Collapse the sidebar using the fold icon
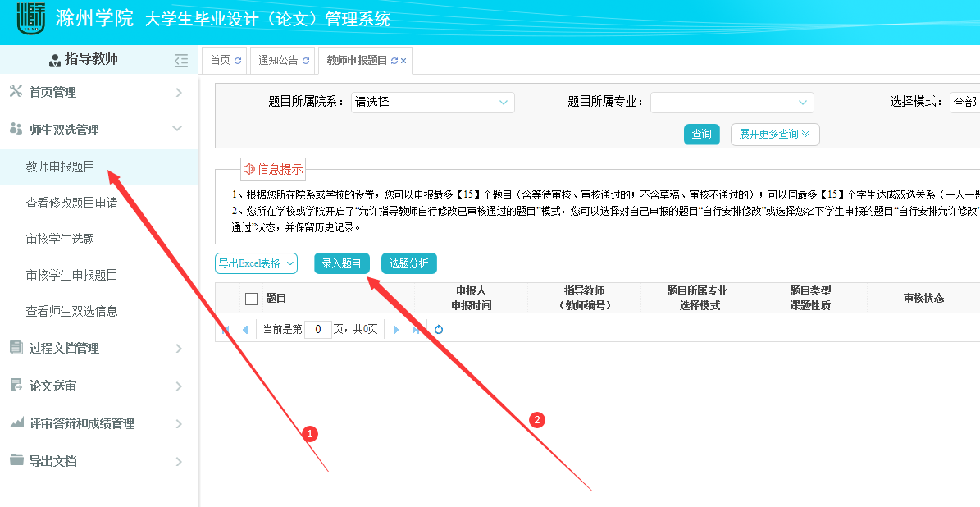 [x=181, y=60]
